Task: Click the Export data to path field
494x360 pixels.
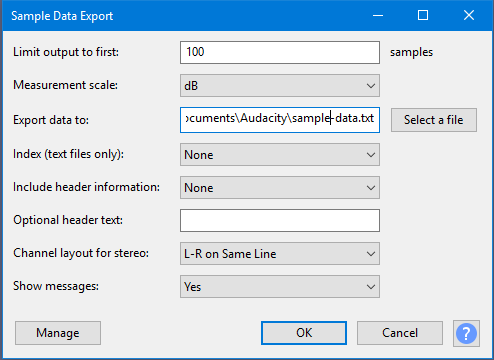Action: click(280, 120)
